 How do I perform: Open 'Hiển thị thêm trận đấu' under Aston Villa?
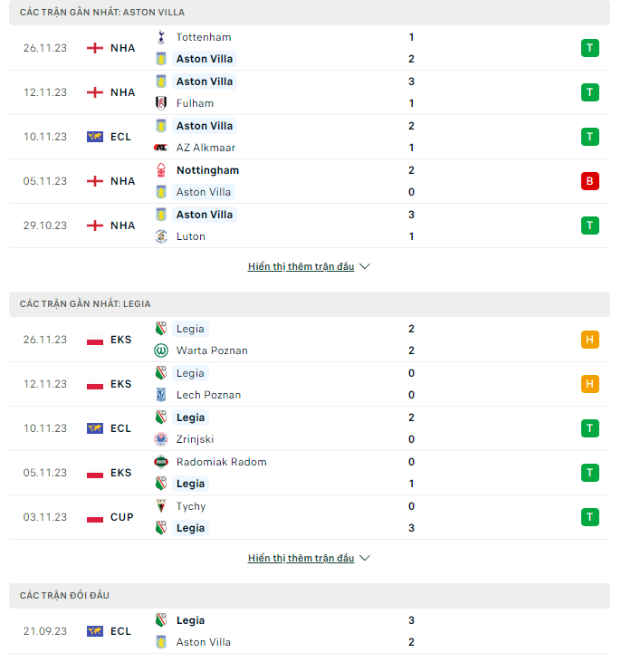tap(301, 266)
